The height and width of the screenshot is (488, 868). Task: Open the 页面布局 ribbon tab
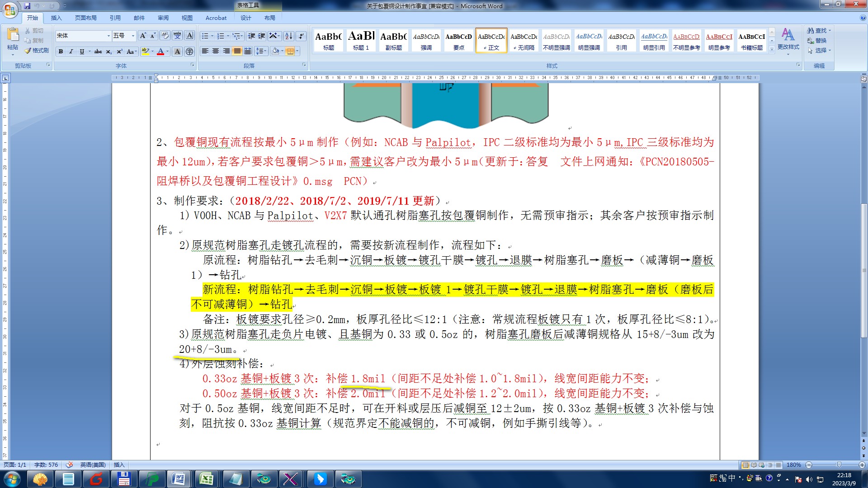click(x=86, y=18)
